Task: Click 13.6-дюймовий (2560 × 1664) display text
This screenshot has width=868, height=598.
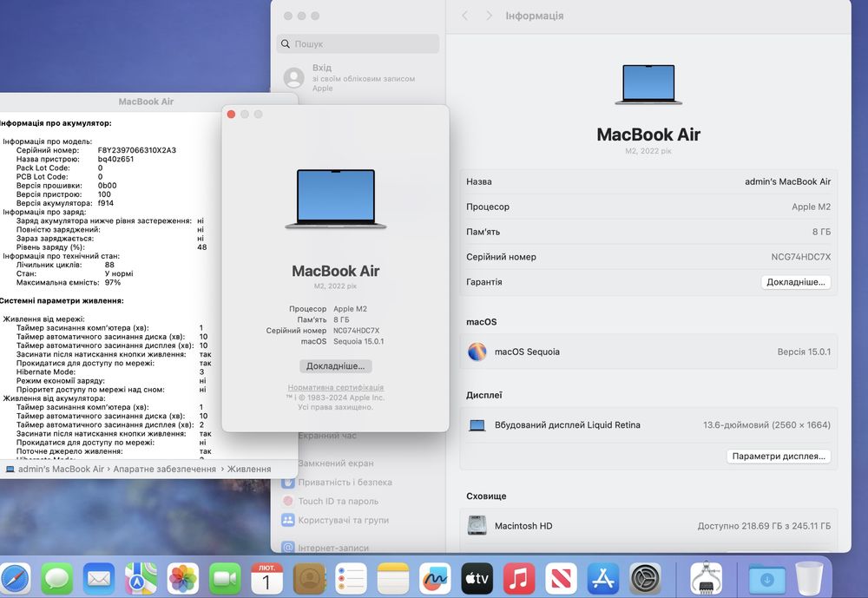Action: coord(766,425)
